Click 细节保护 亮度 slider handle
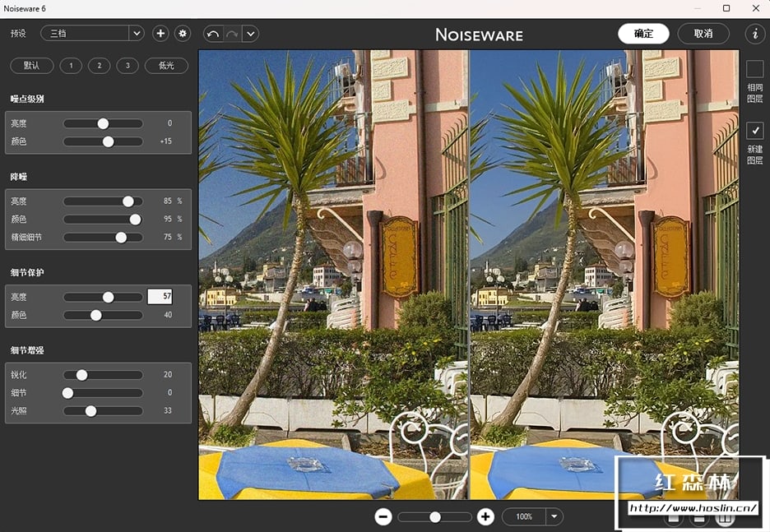The height and width of the screenshot is (532, 770). click(108, 297)
